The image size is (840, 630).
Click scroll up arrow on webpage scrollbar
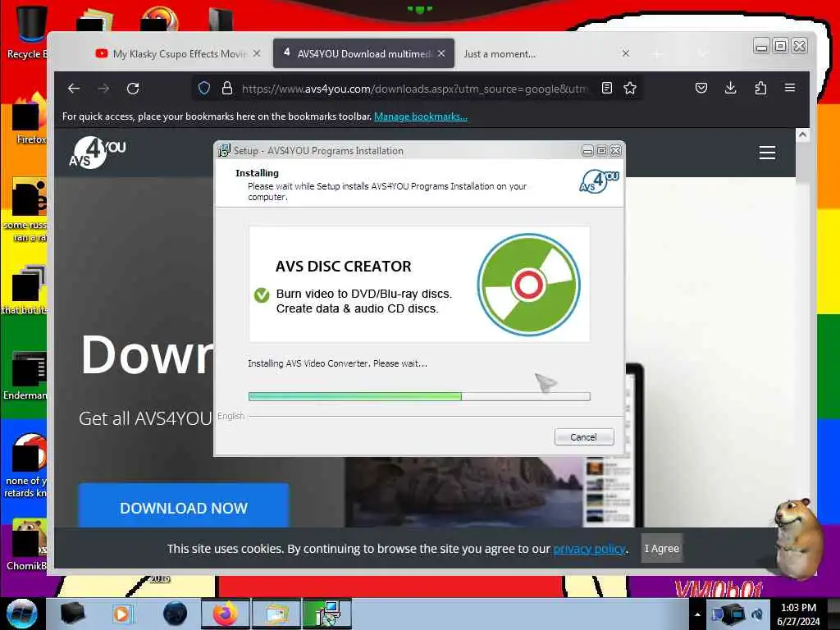pyautogui.click(x=802, y=135)
